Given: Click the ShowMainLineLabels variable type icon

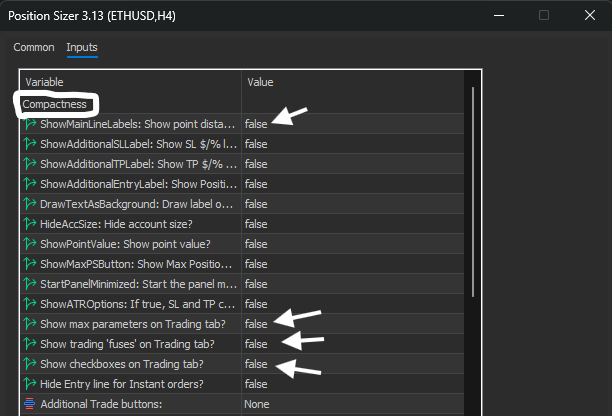Looking at the screenshot, I should 30,124.
